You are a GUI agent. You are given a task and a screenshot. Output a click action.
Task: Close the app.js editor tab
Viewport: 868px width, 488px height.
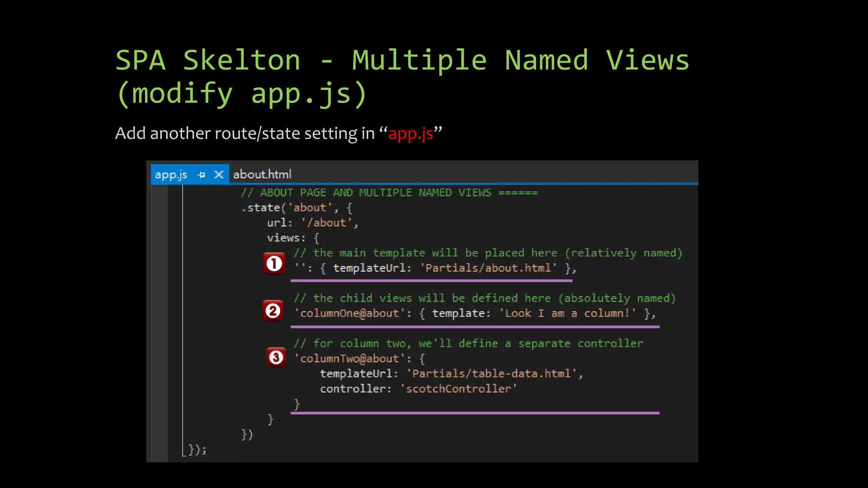pos(219,175)
